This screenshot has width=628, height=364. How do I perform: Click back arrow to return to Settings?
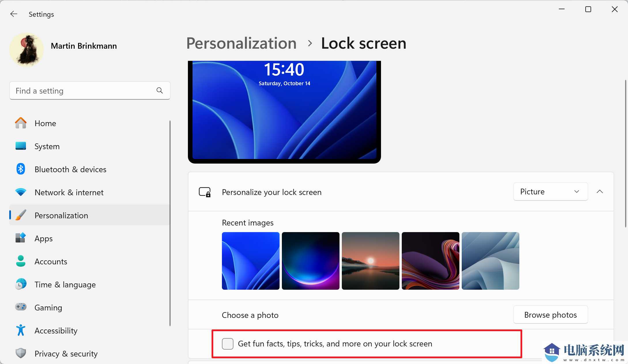tap(14, 14)
